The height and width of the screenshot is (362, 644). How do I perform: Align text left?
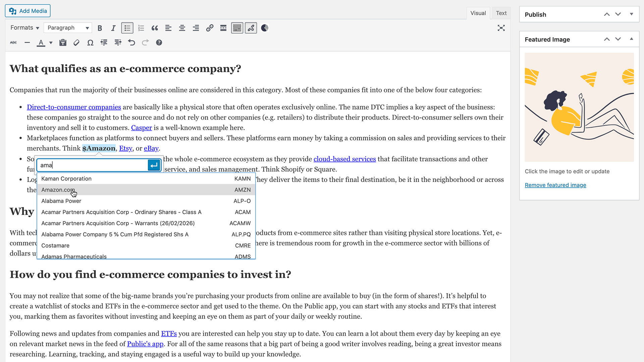pos(168,28)
